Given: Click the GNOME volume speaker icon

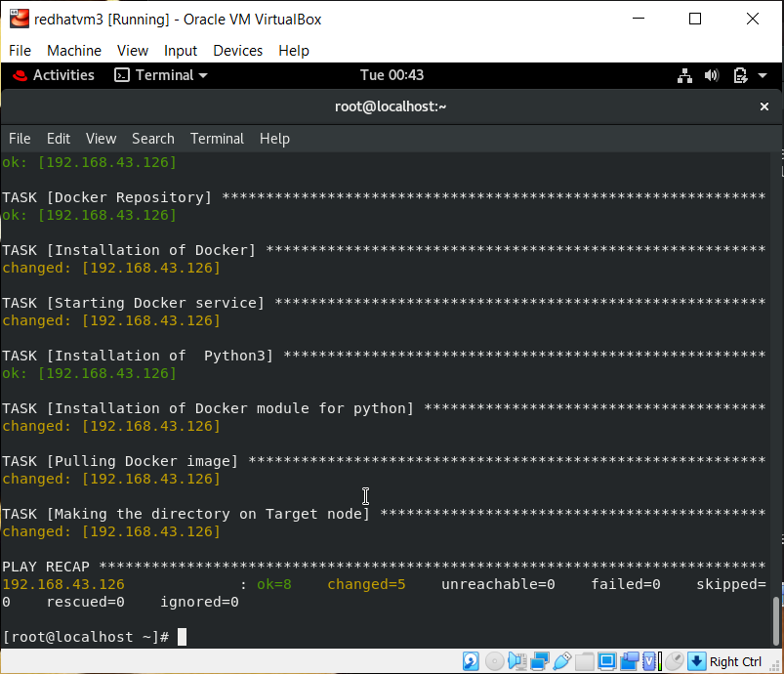Looking at the screenshot, I should tap(712, 75).
